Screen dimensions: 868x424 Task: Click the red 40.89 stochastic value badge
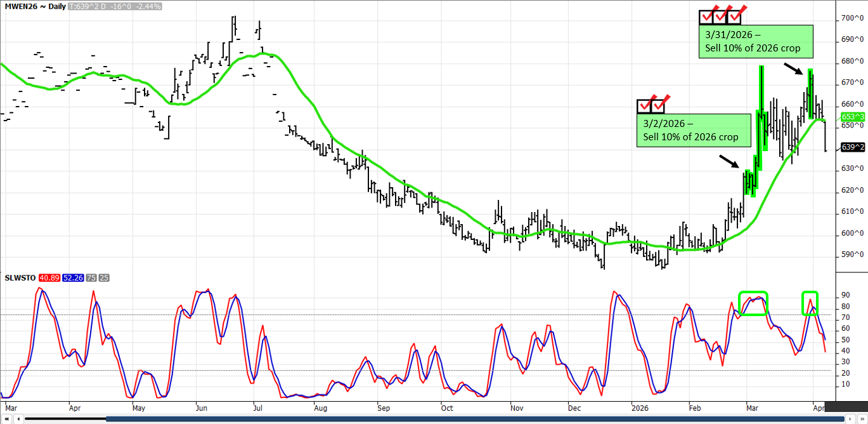point(49,277)
